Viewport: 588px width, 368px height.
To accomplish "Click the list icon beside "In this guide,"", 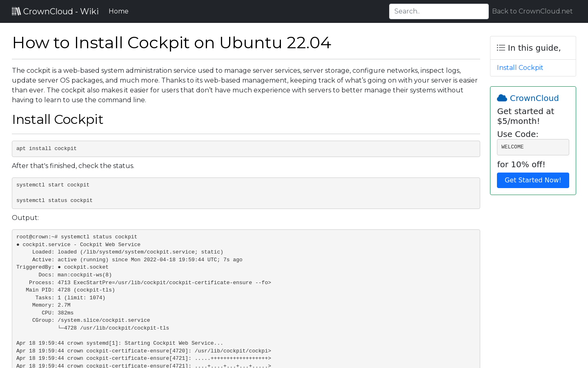I will (501, 47).
